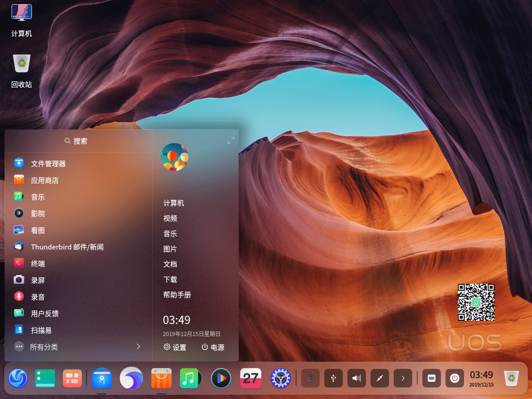Open the 下载 folder link in the launcher
The image size is (532, 399).
[170, 280]
